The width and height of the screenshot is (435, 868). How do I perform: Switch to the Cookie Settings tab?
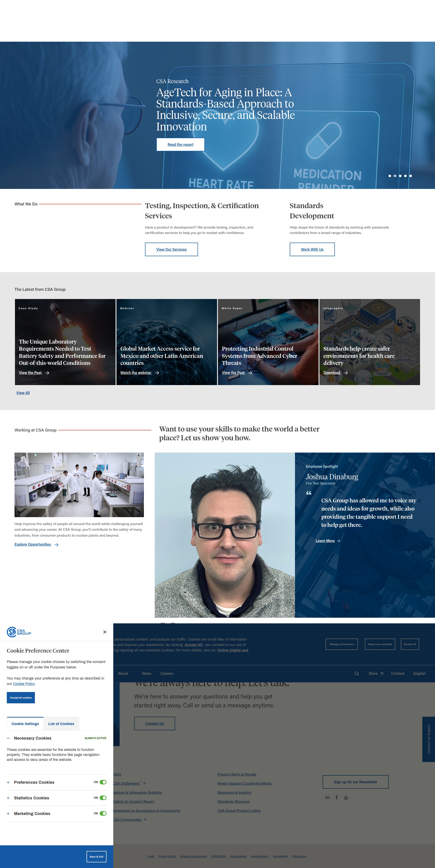[x=25, y=723]
